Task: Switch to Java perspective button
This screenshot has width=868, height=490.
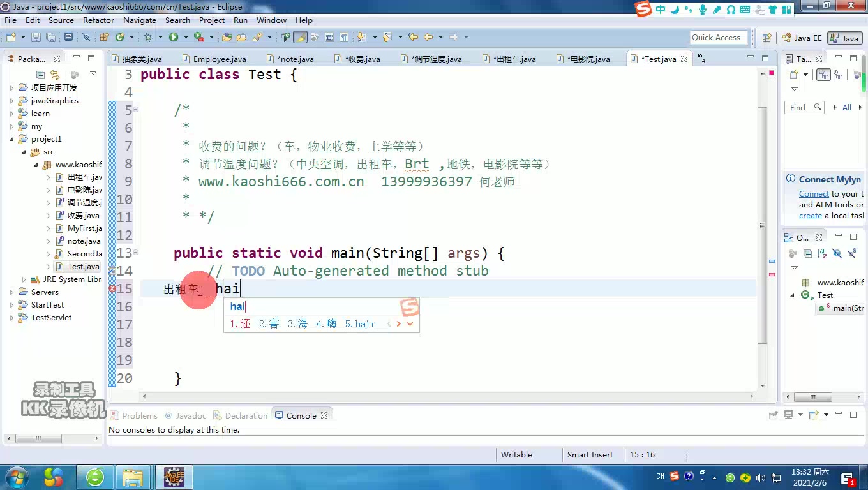Action: pos(845,38)
